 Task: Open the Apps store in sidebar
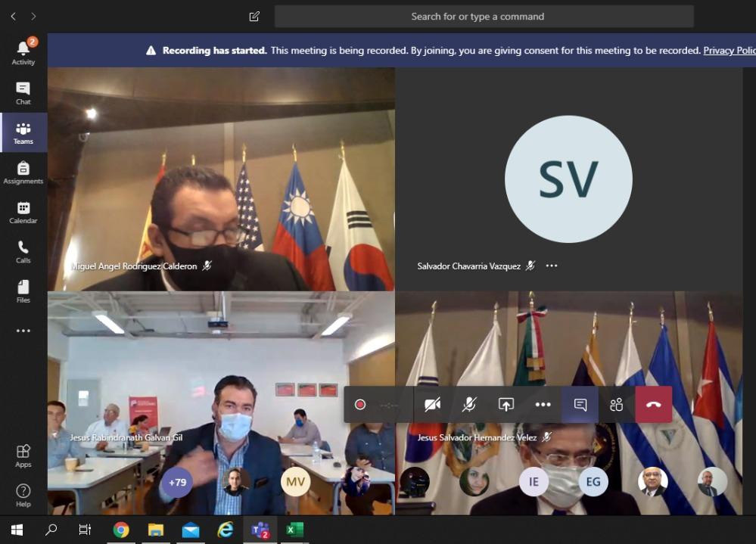pos(23,455)
